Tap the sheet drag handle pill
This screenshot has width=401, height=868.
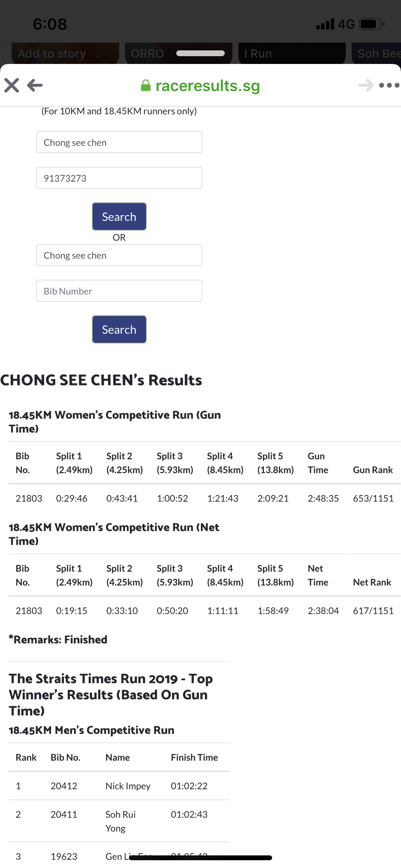click(x=200, y=53)
